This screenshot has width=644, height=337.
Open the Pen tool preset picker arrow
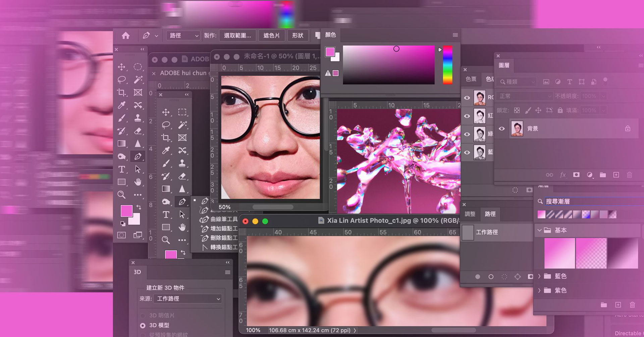click(x=156, y=36)
